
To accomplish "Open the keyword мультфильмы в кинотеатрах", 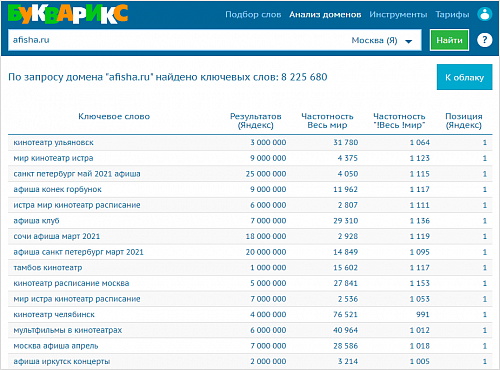I will pos(68,330).
